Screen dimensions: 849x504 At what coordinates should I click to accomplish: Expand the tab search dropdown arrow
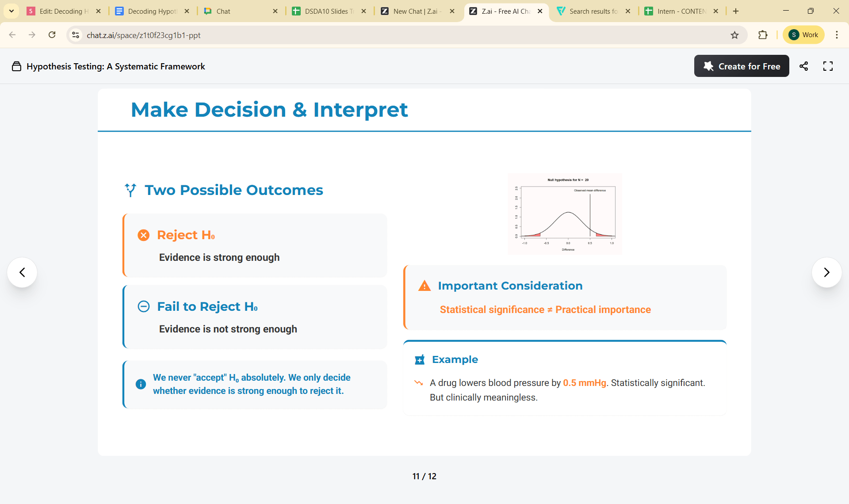pos(11,11)
